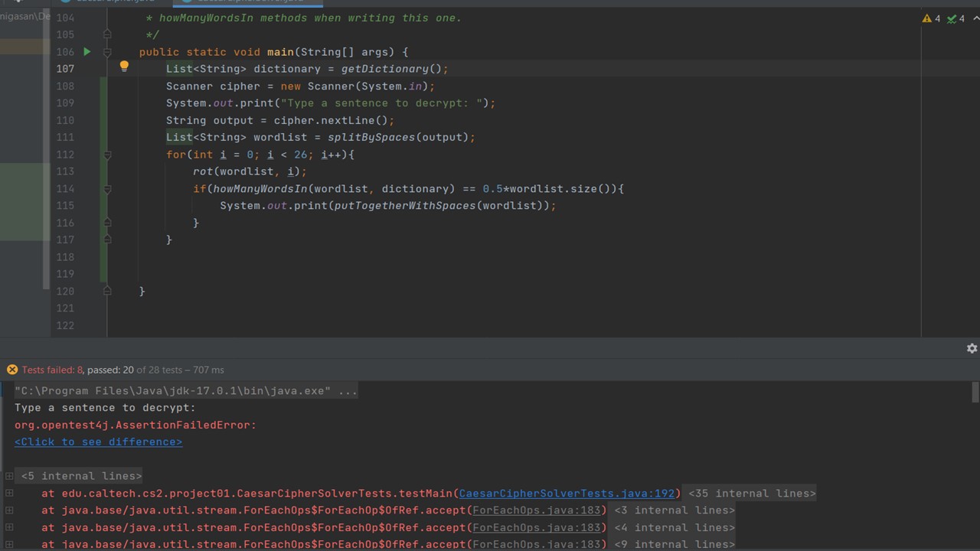Image resolution: width=980 pixels, height=551 pixels.
Task: Click the yellow lightbulb quick-fix icon
Action: pos(124,67)
